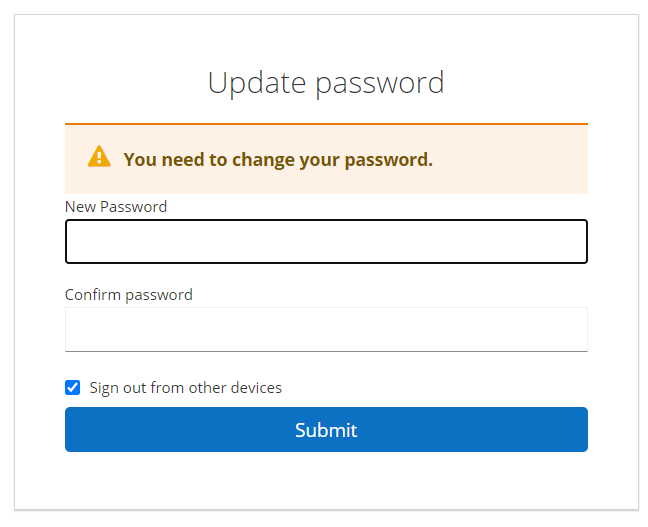Click the right end of the Confirm password box
648x527 pixels.
[x=570, y=330]
